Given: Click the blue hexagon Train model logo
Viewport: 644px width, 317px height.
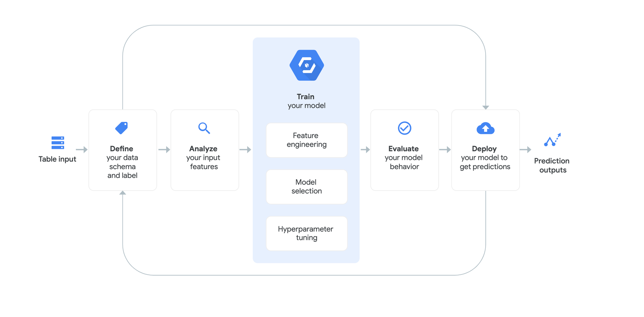Looking at the screenshot, I should click(x=307, y=65).
